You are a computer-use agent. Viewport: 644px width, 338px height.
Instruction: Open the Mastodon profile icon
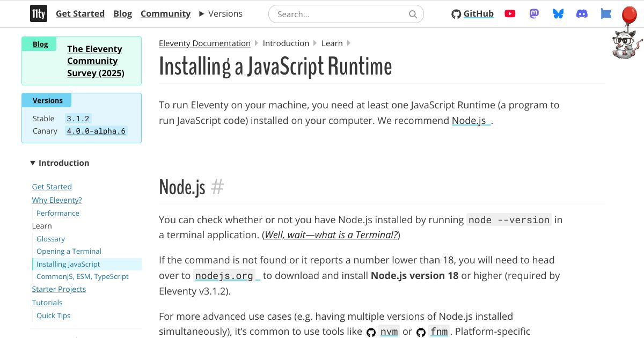pyautogui.click(x=534, y=14)
